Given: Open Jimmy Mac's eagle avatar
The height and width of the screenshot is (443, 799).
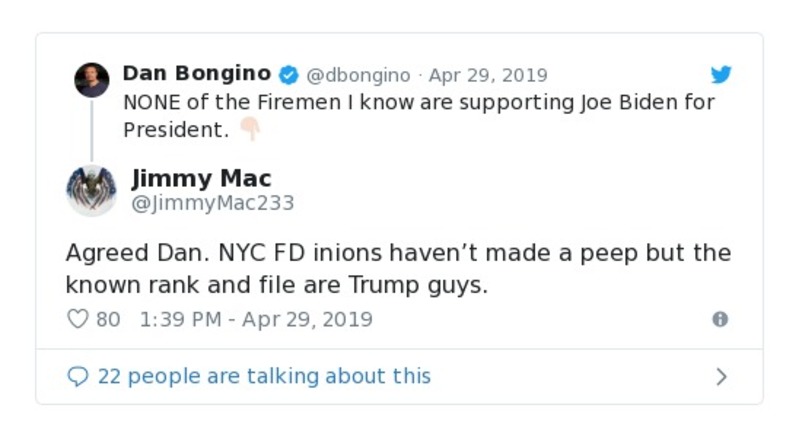Looking at the screenshot, I should point(91,190).
